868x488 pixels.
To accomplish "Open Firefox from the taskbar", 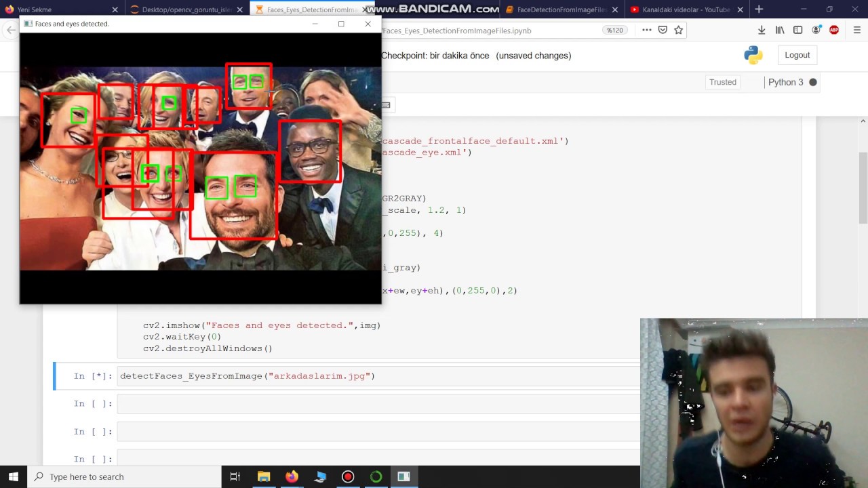I will point(292,476).
